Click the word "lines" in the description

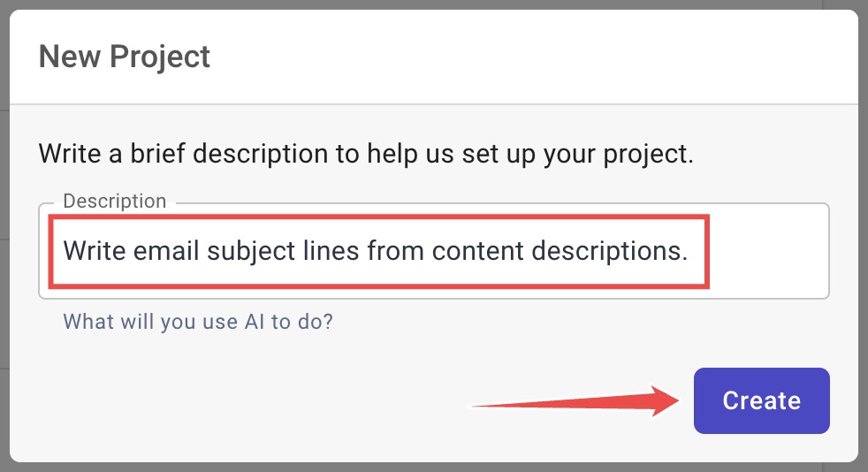coord(328,251)
